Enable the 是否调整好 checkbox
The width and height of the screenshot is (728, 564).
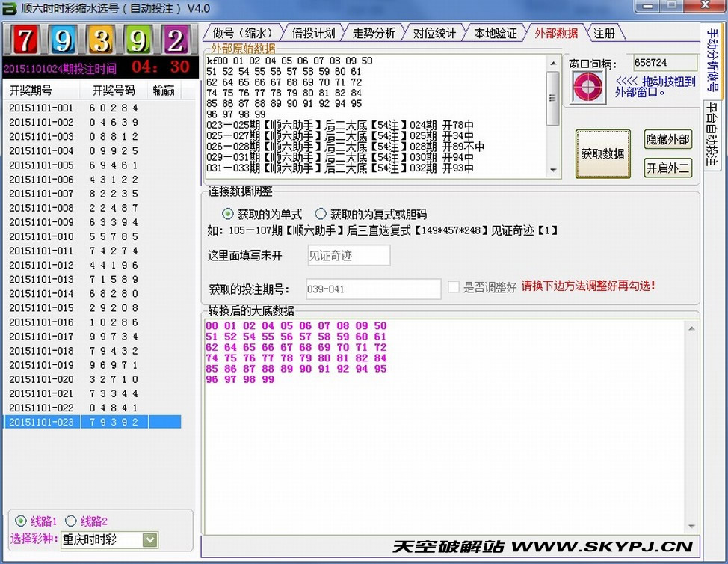pyautogui.click(x=454, y=287)
